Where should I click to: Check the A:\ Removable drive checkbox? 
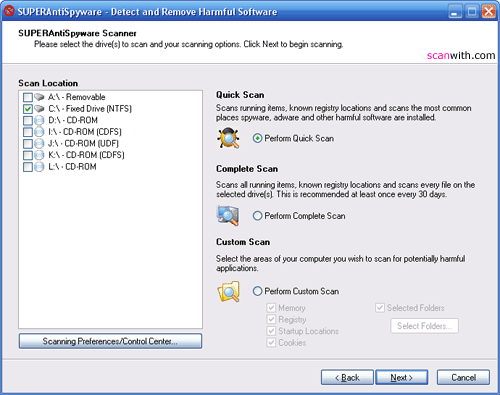[x=28, y=97]
